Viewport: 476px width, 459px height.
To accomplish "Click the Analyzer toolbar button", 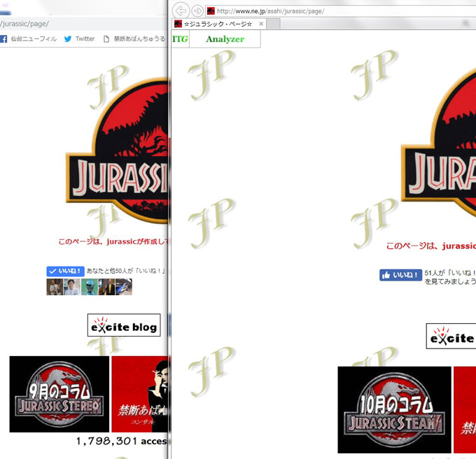I will (x=225, y=39).
